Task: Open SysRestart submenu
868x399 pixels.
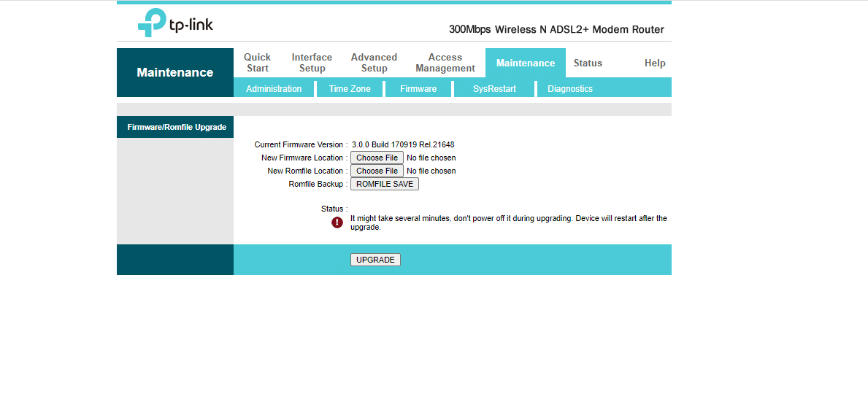Action: coord(494,89)
